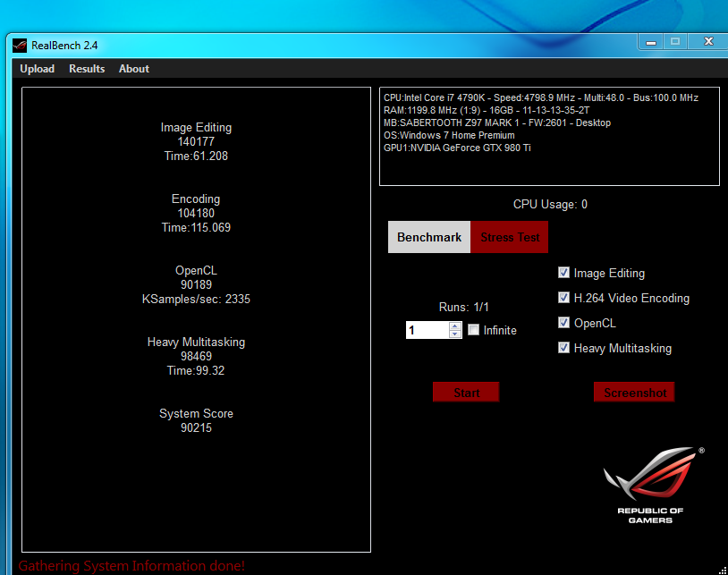Viewport: 728px width, 575px height.
Task: Click the window resize grip in corner
Action: 723,571
